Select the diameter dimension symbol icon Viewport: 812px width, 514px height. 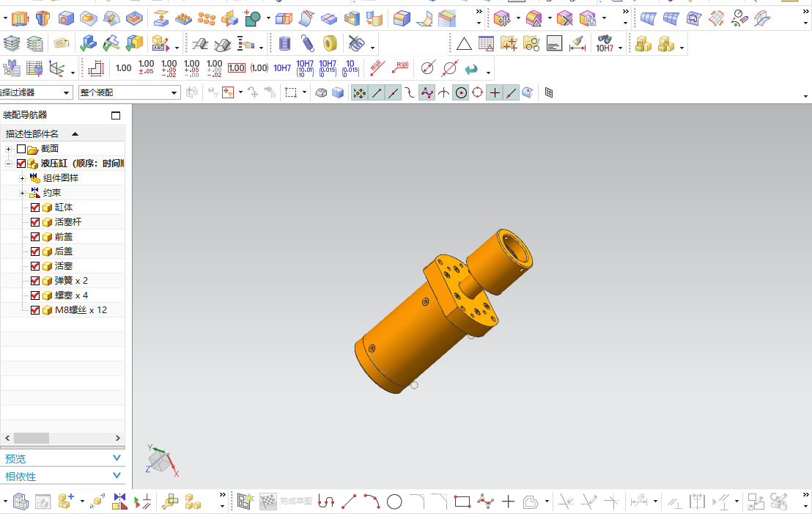(427, 68)
